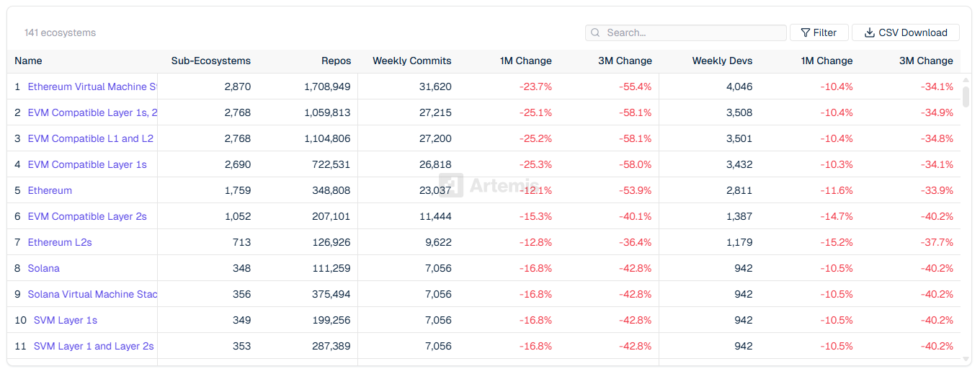Select the 141 ecosystems count label
Viewport: 980px width, 369px height.
point(60,32)
